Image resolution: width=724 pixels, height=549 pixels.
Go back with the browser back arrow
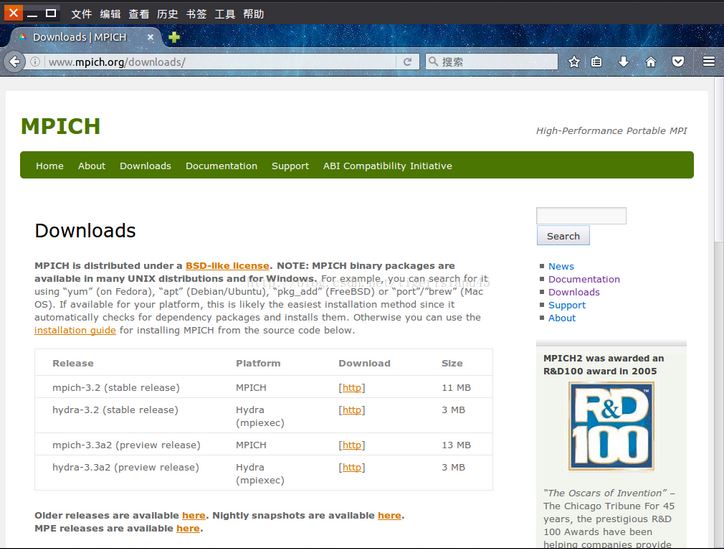[14, 61]
